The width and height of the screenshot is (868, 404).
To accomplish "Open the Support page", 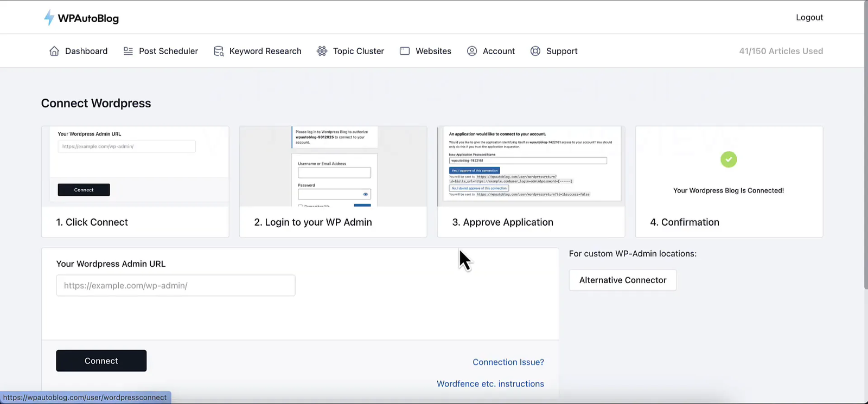I will [x=554, y=51].
